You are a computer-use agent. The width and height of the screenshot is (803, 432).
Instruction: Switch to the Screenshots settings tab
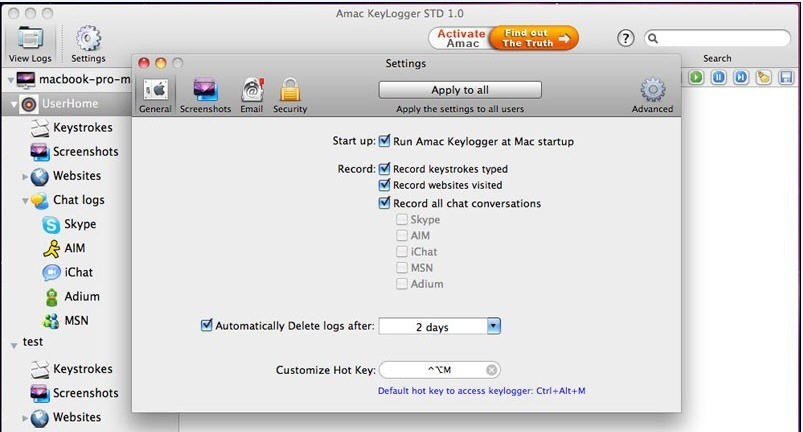pyautogui.click(x=205, y=96)
